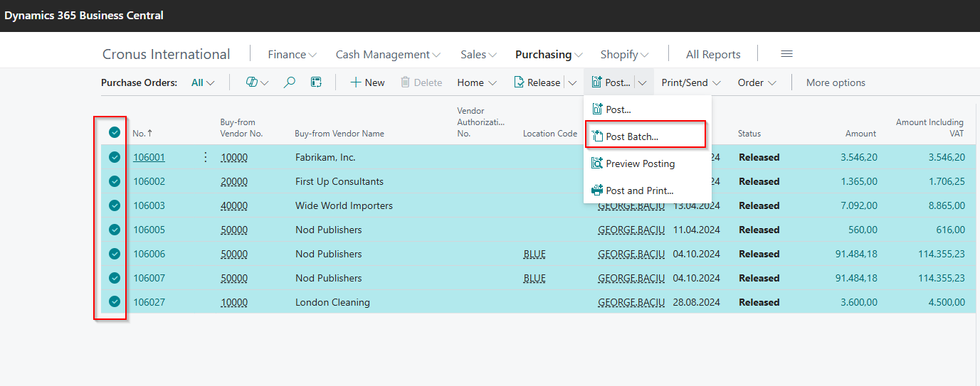Expand the Finance menu

pos(293,54)
